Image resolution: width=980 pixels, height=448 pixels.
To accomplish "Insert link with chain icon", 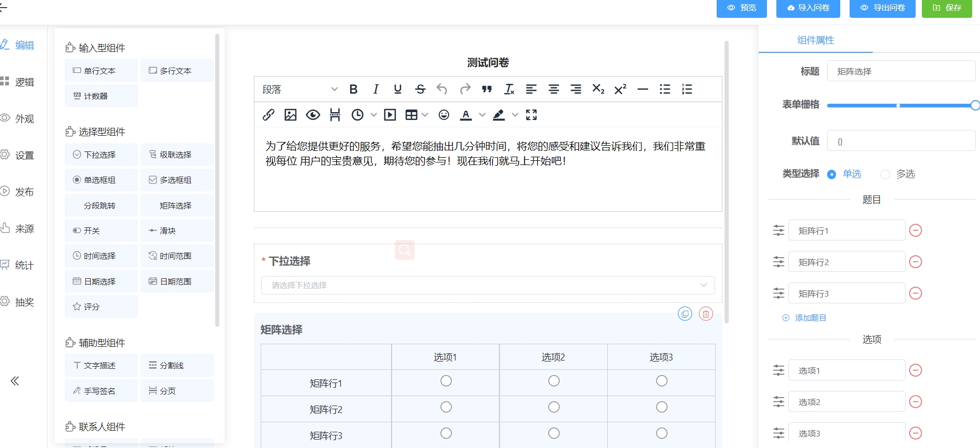I will pyautogui.click(x=269, y=115).
